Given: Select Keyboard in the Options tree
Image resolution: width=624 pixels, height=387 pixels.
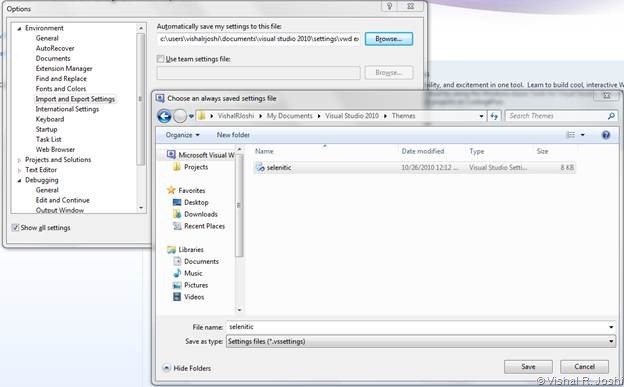Looking at the screenshot, I should (50, 119).
